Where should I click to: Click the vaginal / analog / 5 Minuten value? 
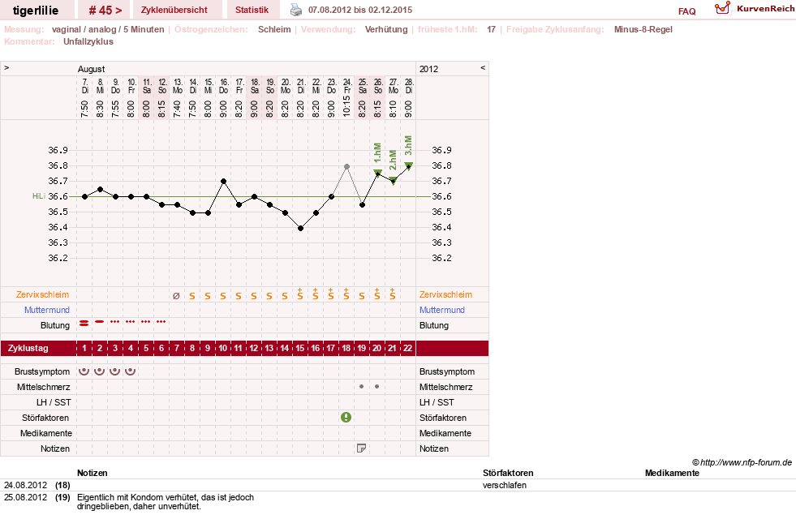(x=108, y=29)
